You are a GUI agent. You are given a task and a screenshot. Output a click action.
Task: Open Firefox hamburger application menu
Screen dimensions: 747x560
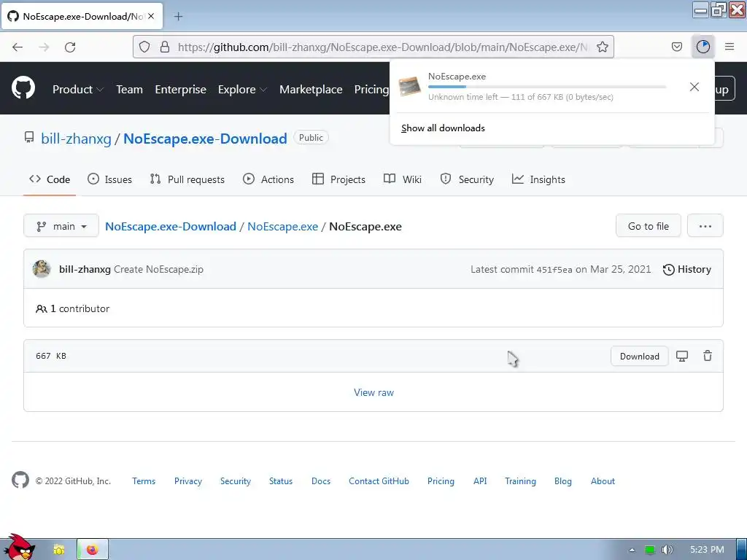(729, 47)
